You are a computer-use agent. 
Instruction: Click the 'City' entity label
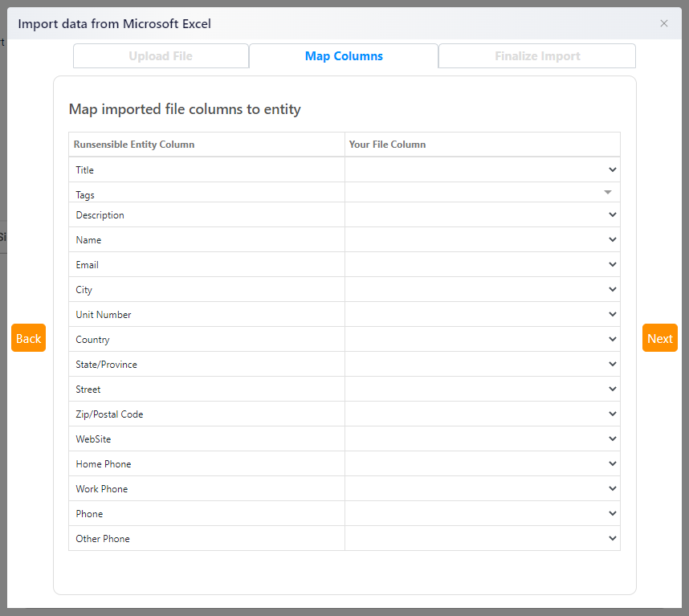click(84, 290)
